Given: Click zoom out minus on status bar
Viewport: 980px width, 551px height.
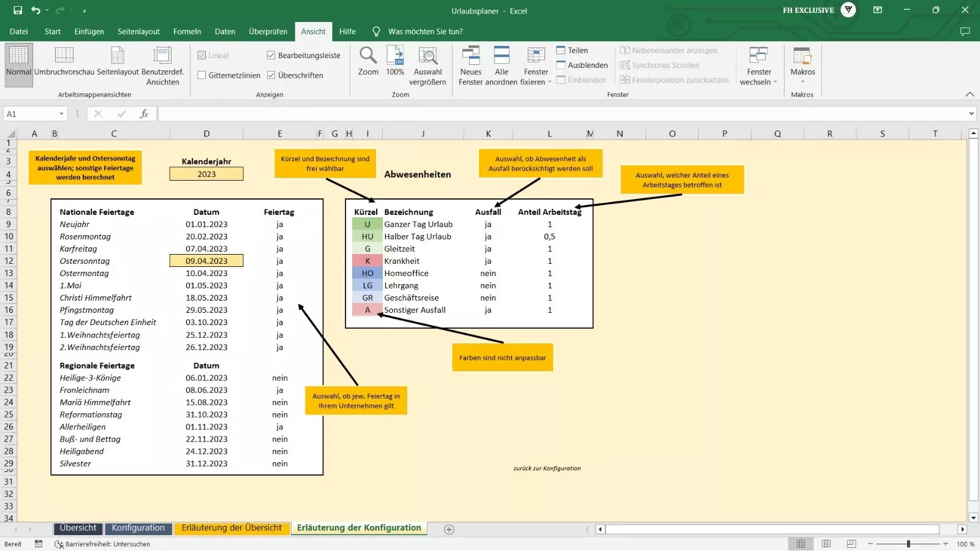Looking at the screenshot, I should (870, 544).
